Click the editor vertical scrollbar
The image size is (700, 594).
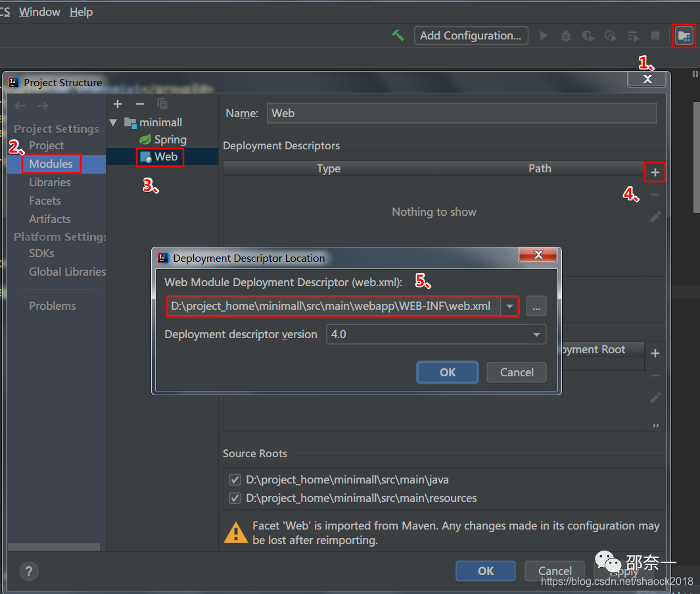[x=696, y=158]
